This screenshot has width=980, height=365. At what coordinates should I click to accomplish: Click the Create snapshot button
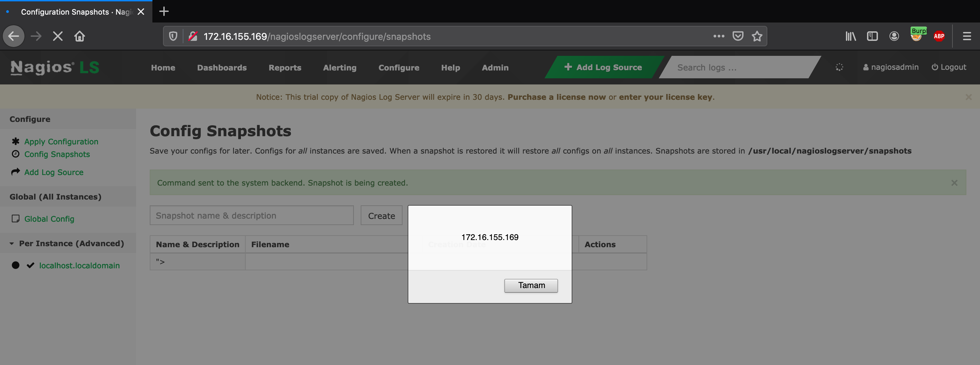(x=381, y=216)
